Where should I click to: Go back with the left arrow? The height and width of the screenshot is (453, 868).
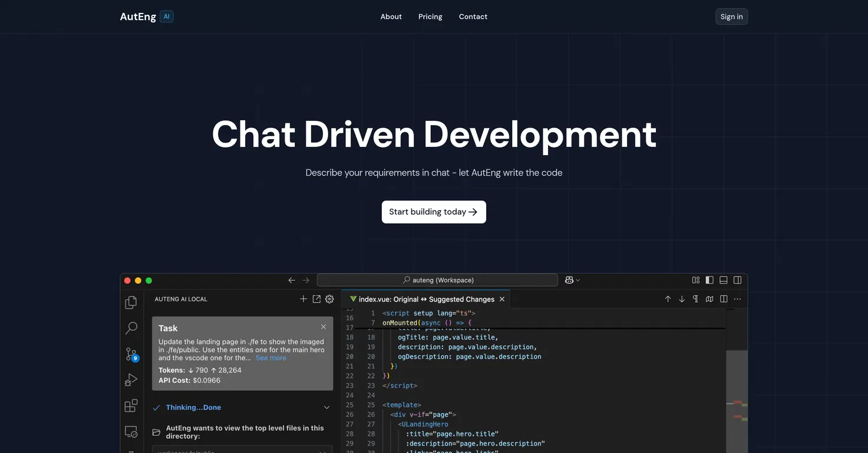292,280
